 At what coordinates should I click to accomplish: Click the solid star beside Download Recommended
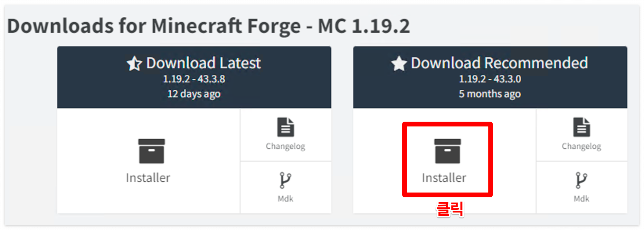coord(399,63)
